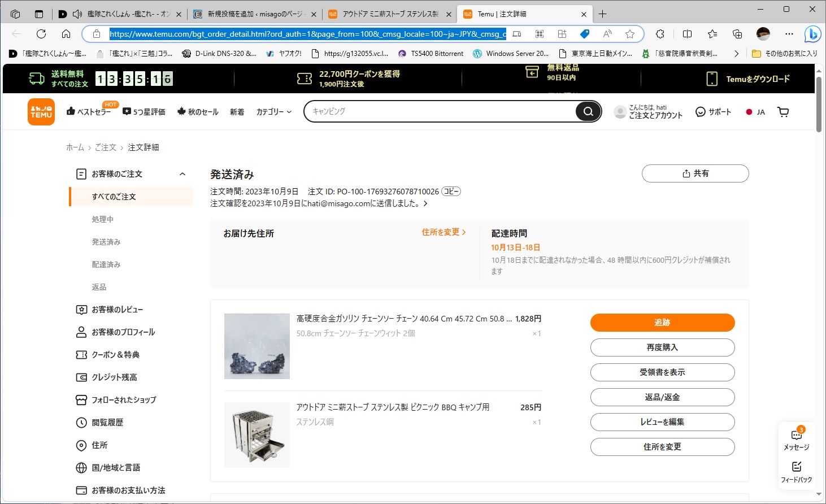Open 返品 in sidebar
The image size is (826, 504).
[x=99, y=287]
